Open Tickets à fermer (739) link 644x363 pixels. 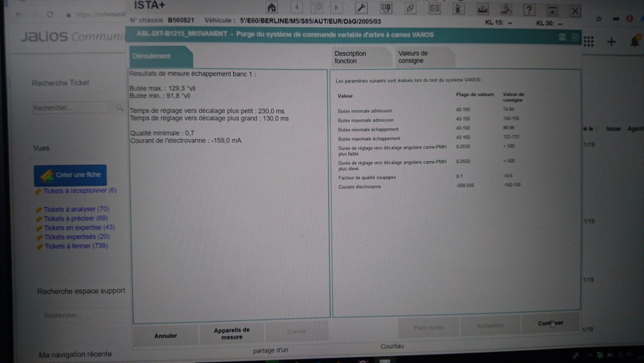tap(76, 246)
